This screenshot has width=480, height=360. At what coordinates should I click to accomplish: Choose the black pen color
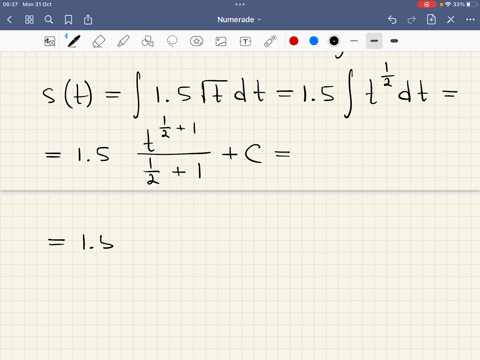pos(334,41)
